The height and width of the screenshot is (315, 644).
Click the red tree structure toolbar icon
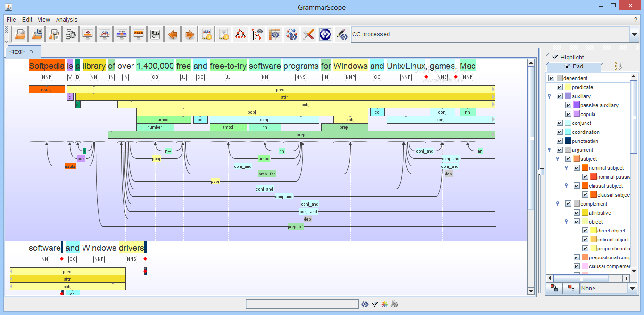tap(240, 34)
